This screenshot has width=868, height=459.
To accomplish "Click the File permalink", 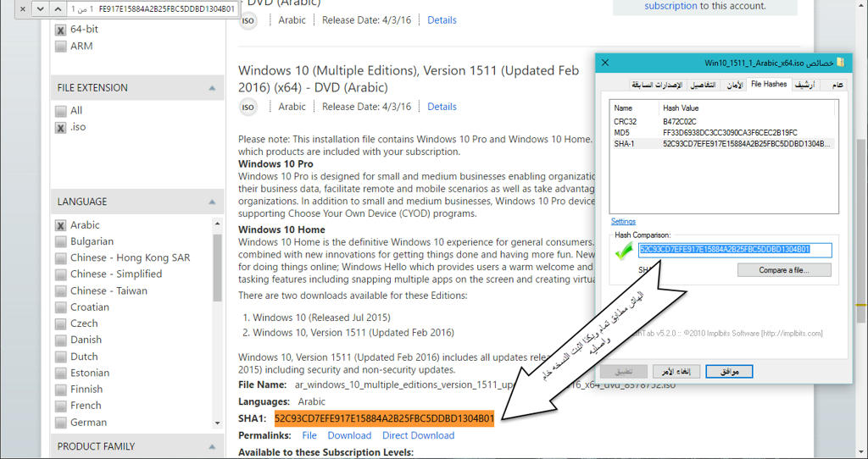I will 309,436.
